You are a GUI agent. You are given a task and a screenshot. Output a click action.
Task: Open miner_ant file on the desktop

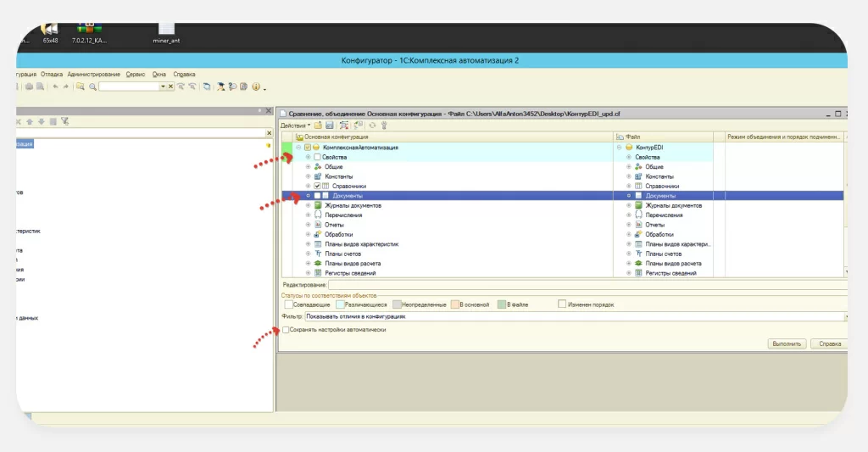click(x=167, y=34)
